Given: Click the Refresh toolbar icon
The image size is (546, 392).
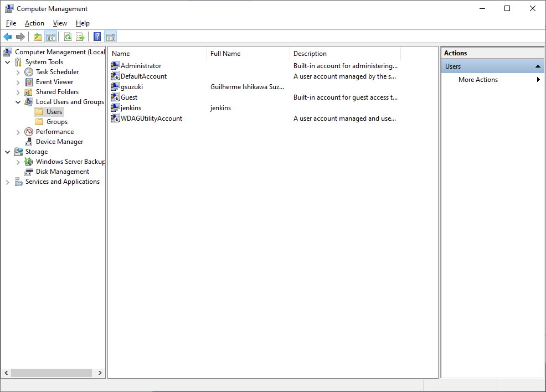Looking at the screenshot, I should click(x=68, y=37).
